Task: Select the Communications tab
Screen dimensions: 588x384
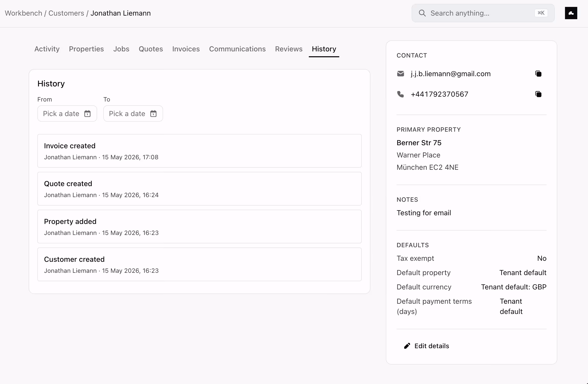Action: pyautogui.click(x=237, y=49)
